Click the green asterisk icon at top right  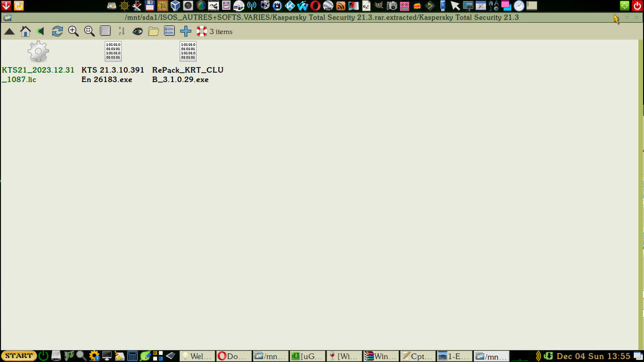[x=624, y=6]
